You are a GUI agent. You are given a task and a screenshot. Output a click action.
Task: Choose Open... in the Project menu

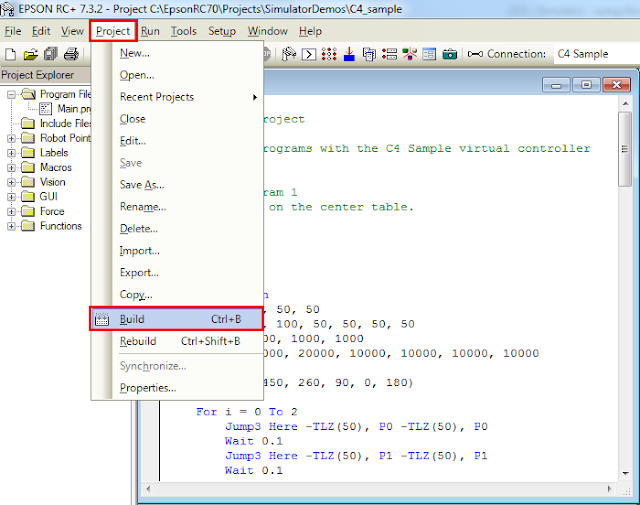coord(177,75)
